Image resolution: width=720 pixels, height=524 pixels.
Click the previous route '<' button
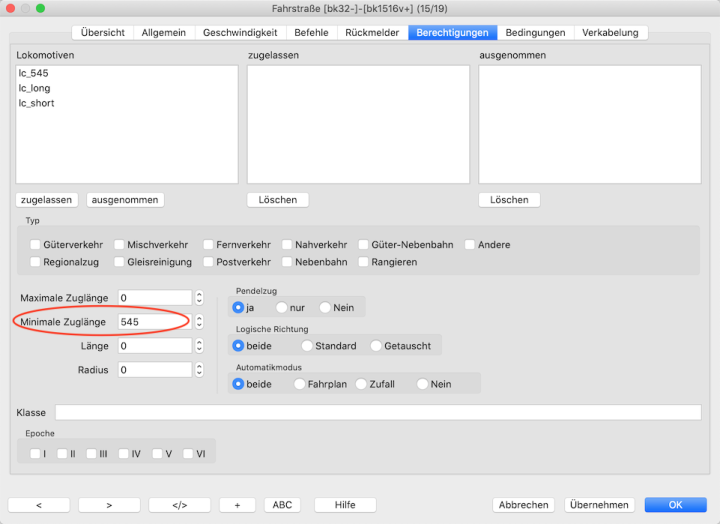(38, 505)
